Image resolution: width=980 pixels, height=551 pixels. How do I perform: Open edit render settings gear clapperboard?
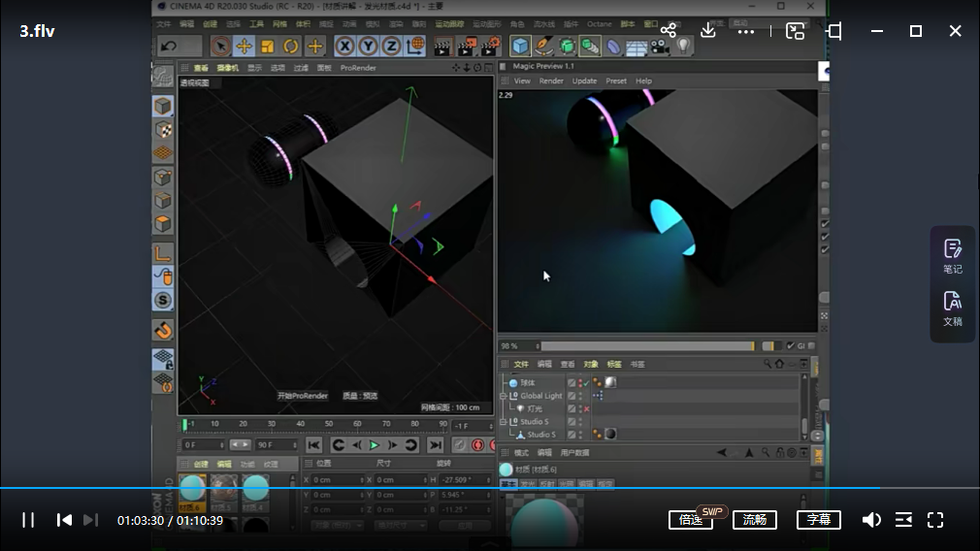[490, 47]
